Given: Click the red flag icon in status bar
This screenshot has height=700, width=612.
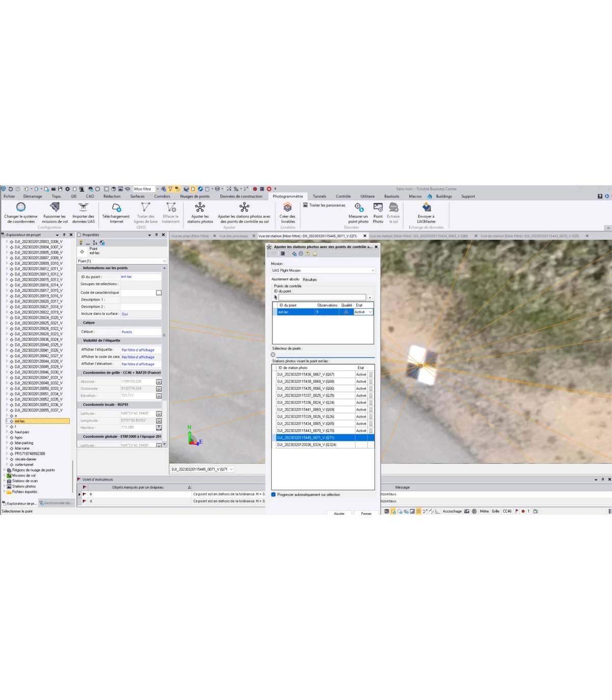Looking at the screenshot, I should click(x=517, y=511).
